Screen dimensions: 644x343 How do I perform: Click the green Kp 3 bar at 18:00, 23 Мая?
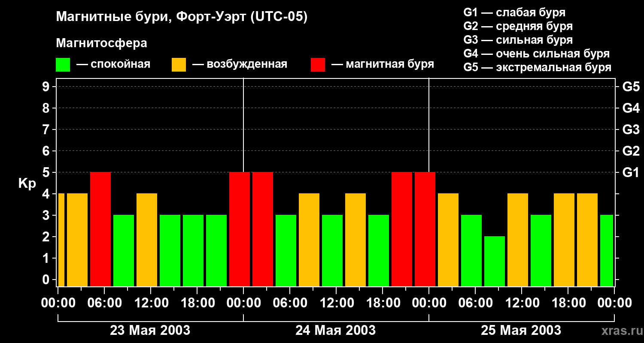pyautogui.click(x=193, y=250)
